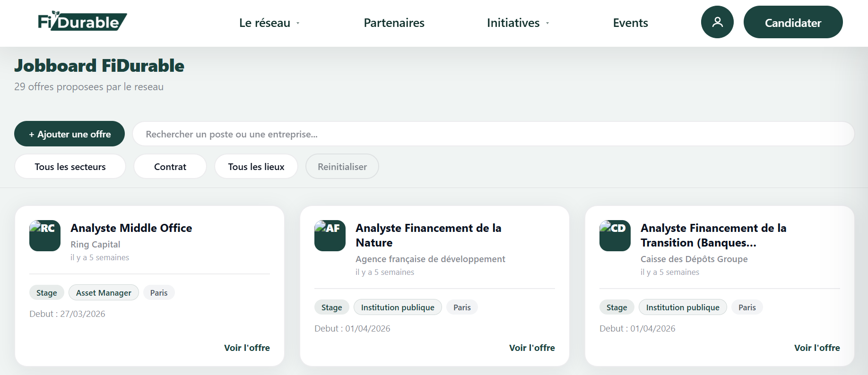The image size is (868, 375).
Task: Click Agence française de développement name
Action: [x=430, y=259]
